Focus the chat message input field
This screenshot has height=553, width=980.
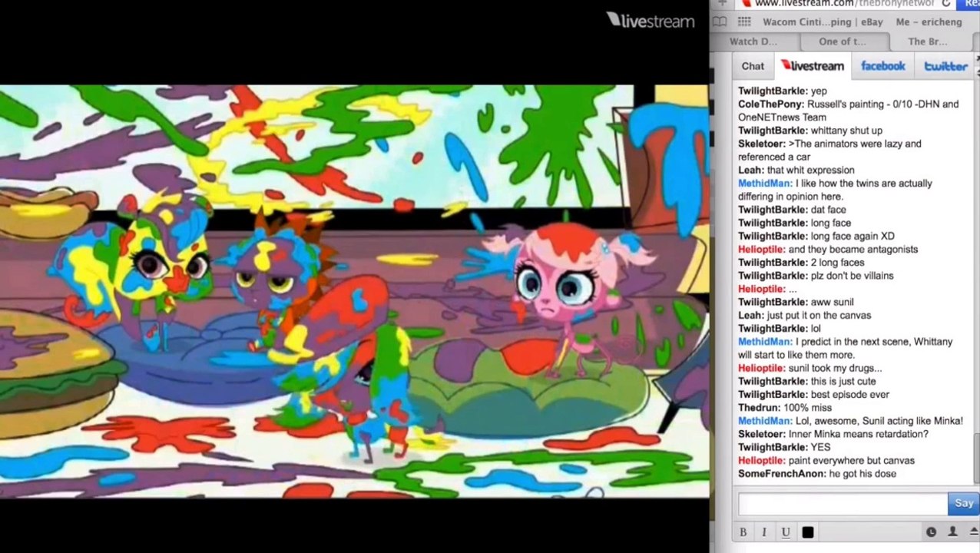point(843,504)
